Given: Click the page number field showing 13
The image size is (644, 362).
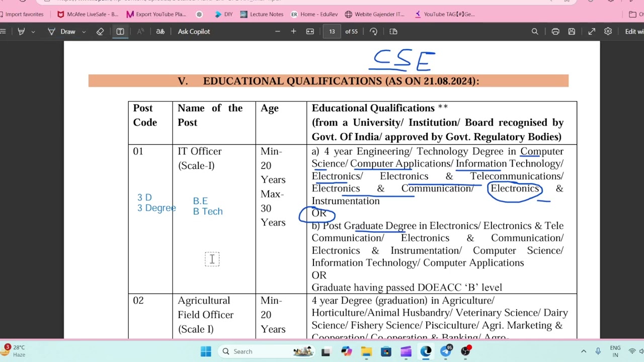Looking at the screenshot, I should (x=332, y=31).
